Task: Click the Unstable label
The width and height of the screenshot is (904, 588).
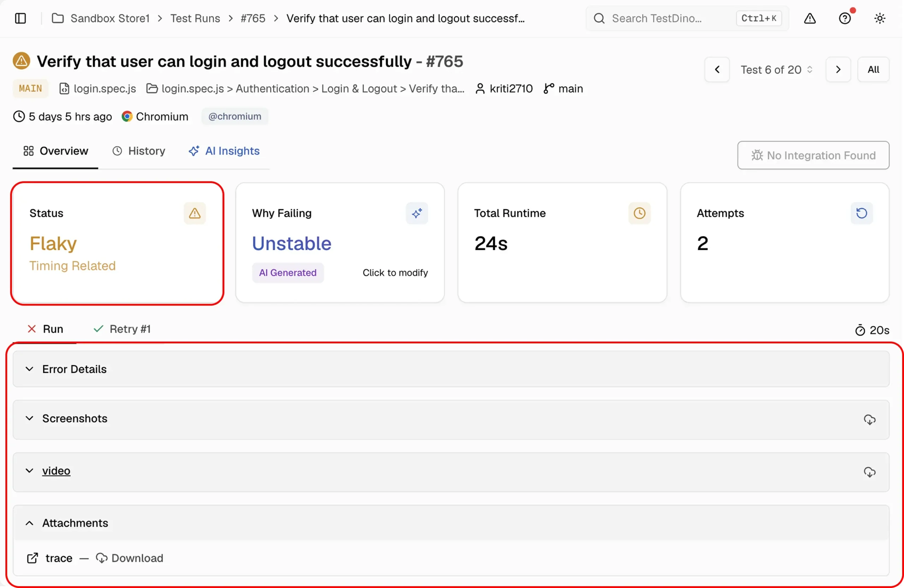Action: click(x=291, y=243)
